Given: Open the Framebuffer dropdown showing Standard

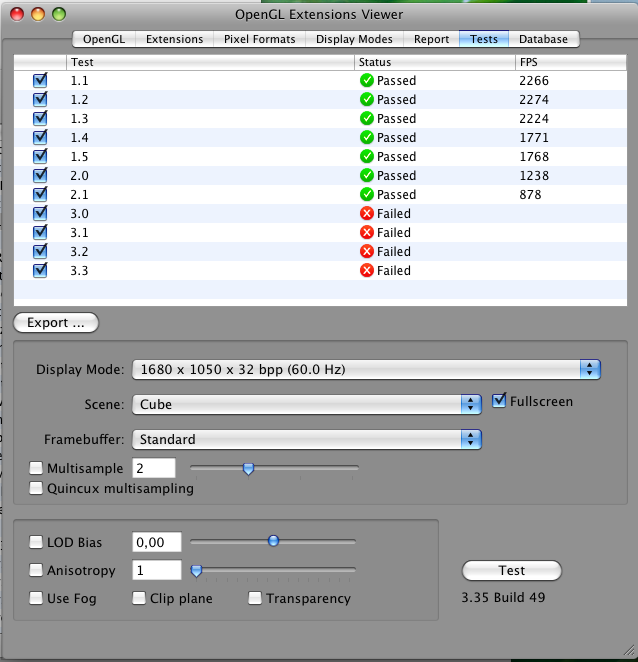Looking at the screenshot, I should point(307,440).
